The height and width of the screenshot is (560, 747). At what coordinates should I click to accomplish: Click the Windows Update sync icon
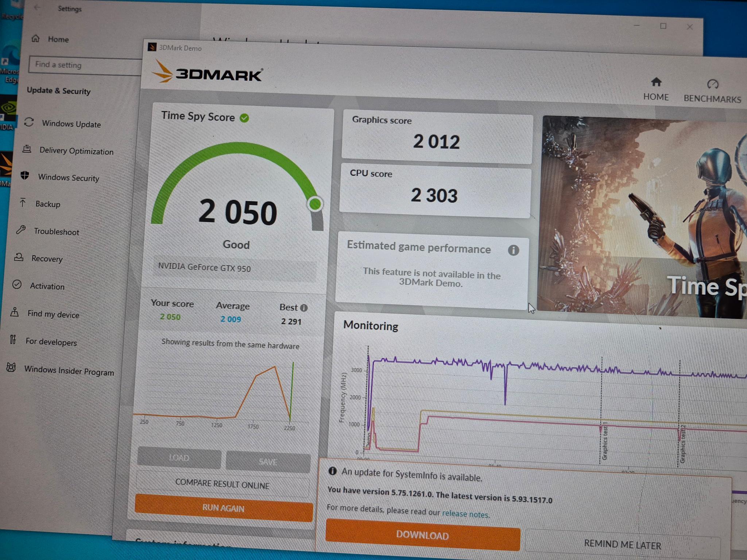point(29,122)
